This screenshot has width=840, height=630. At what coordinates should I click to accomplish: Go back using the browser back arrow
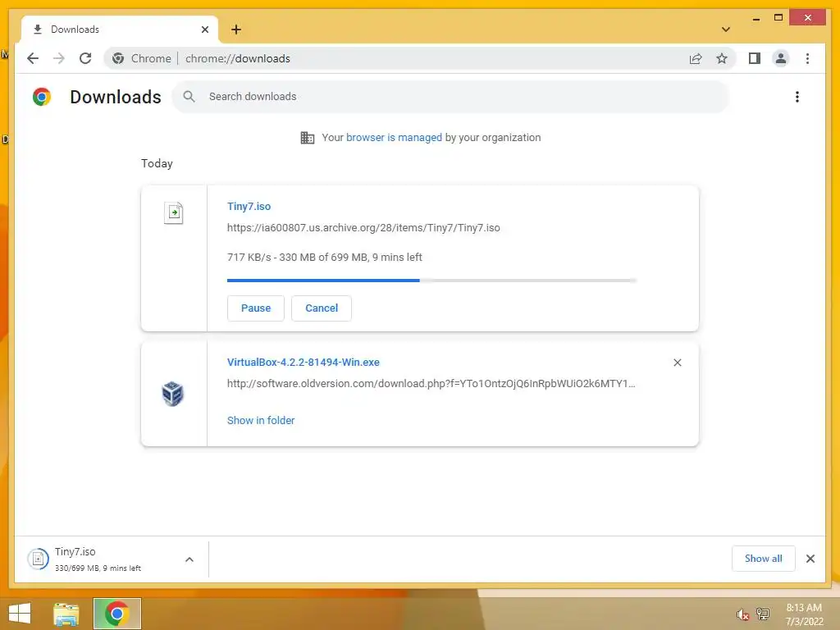coord(33,58)
